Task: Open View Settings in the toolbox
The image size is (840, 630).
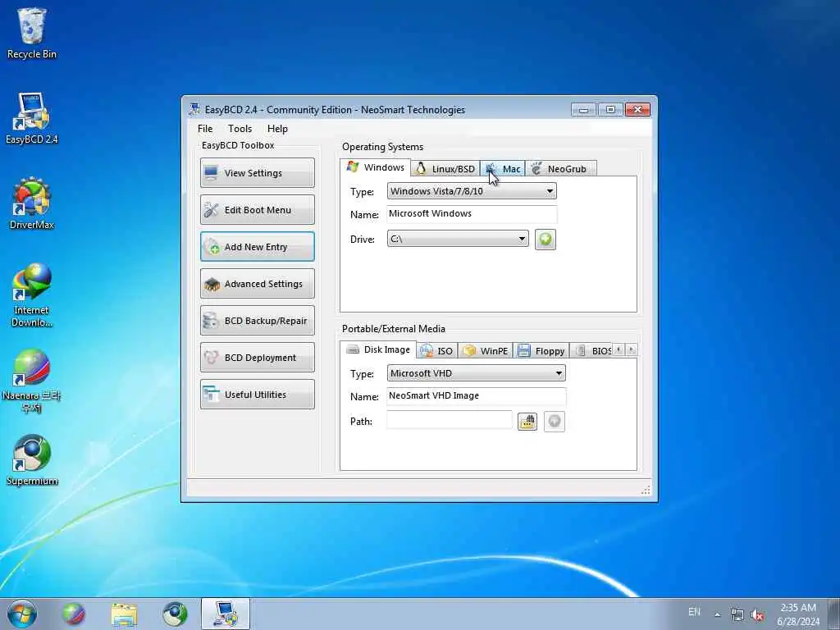Action: (257, 172)
